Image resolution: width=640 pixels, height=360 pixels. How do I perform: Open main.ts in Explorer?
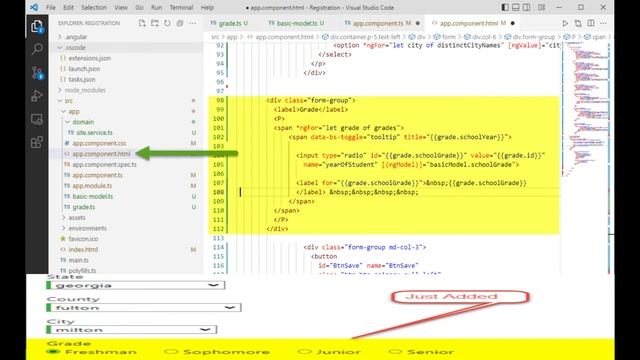[78, 260]
